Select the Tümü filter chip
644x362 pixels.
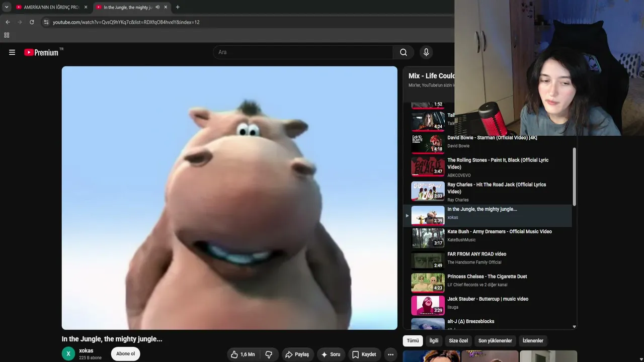tap(413, 341)
